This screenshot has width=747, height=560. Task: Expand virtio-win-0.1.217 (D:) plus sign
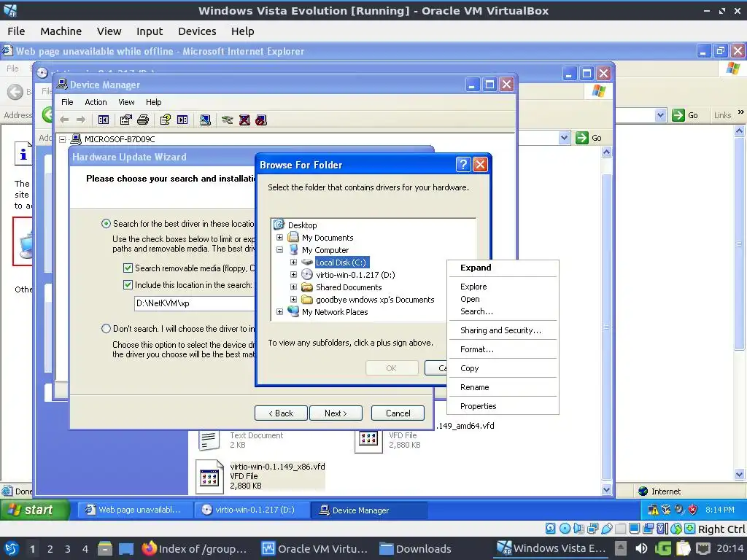[293, 274]
